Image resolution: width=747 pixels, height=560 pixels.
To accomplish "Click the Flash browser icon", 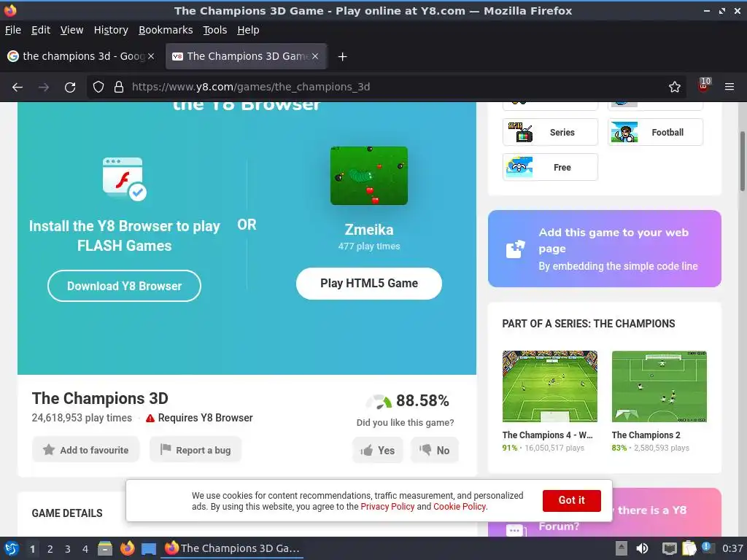I will (x=124, y=179).
